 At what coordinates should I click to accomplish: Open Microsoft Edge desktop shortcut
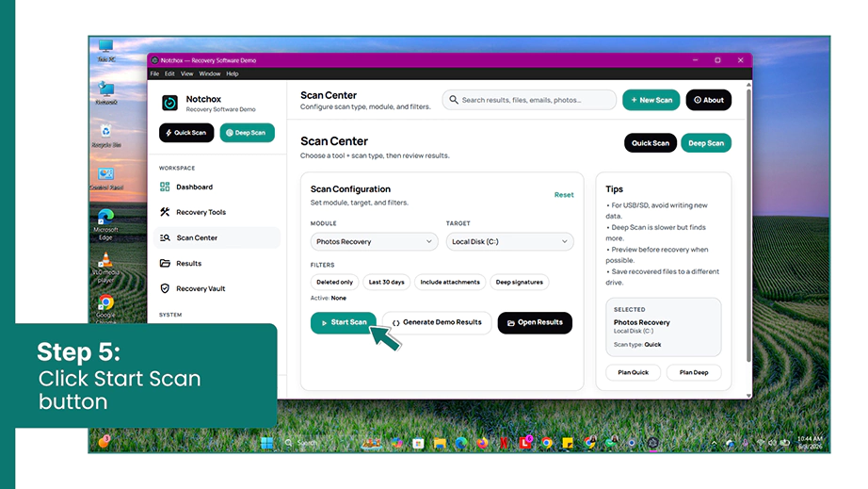coord(105,224)
